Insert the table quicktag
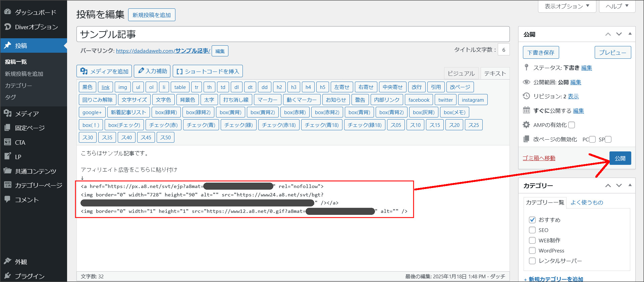The image size is (644, 282). (180, 87)
